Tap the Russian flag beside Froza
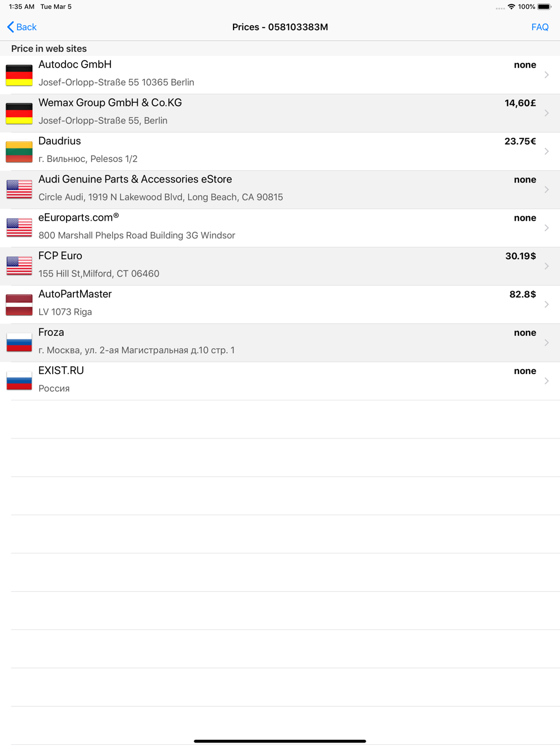The height and width of the screenshot is (747, 560). pos(19,343)
